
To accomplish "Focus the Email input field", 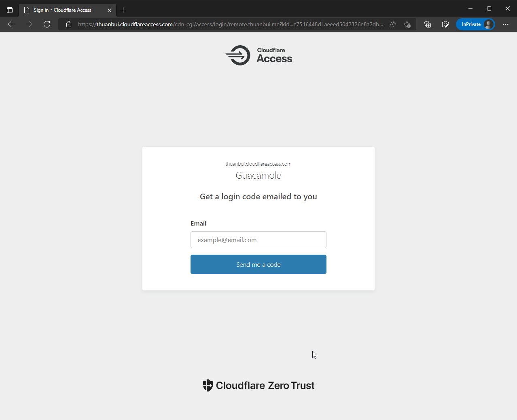I will coord(258,240).
